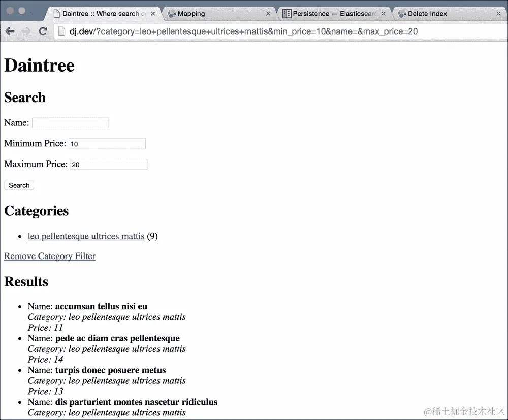Click the Price: 13 text
Screen dimensions: 508x420
click(45, 391)
